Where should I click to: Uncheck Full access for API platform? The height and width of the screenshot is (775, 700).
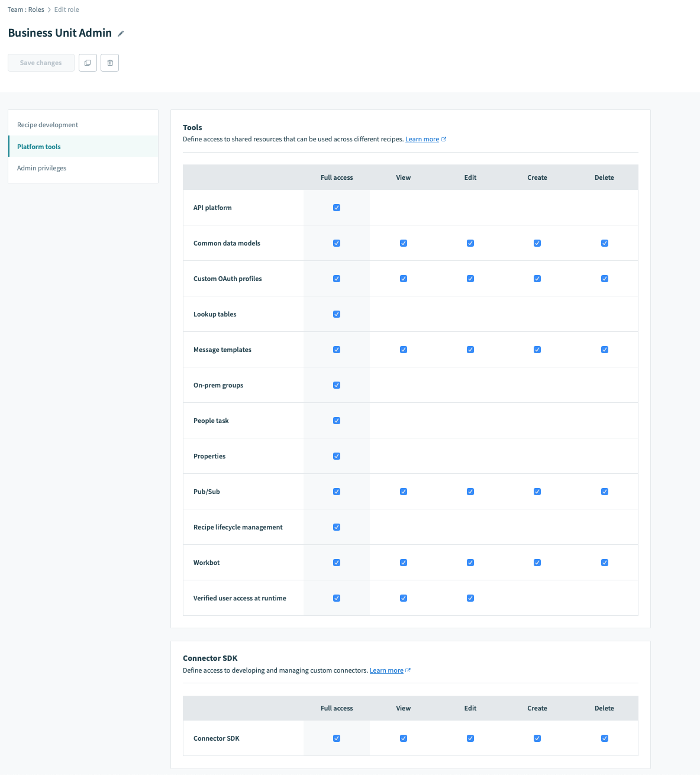pos(337,208)
